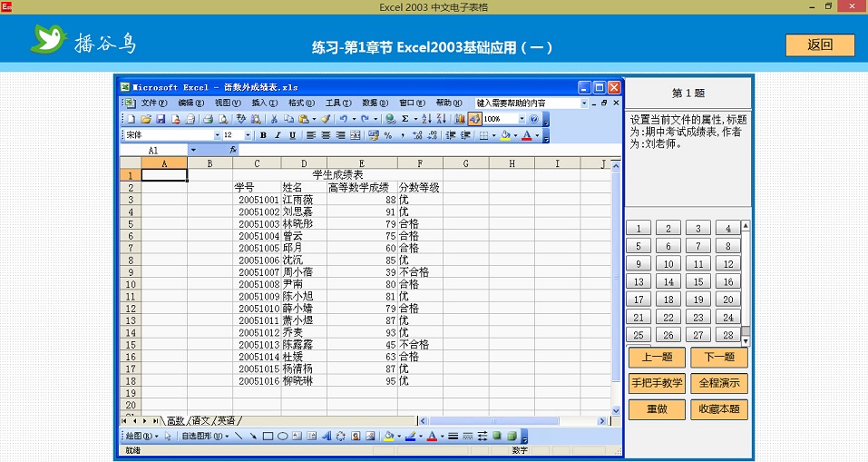Open Print Preview from the toolbar
868x462 pixels.
(x=222, y=119)
